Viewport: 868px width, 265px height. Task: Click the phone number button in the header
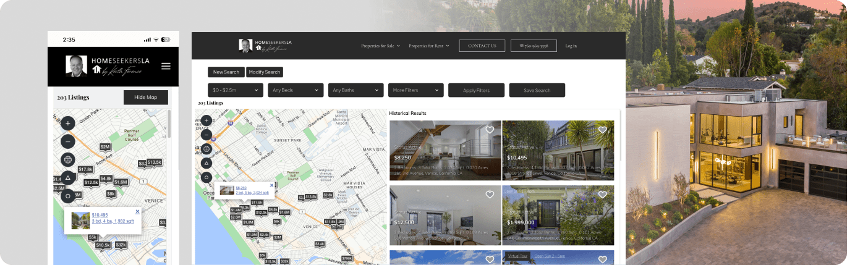[x=534, y=46]
